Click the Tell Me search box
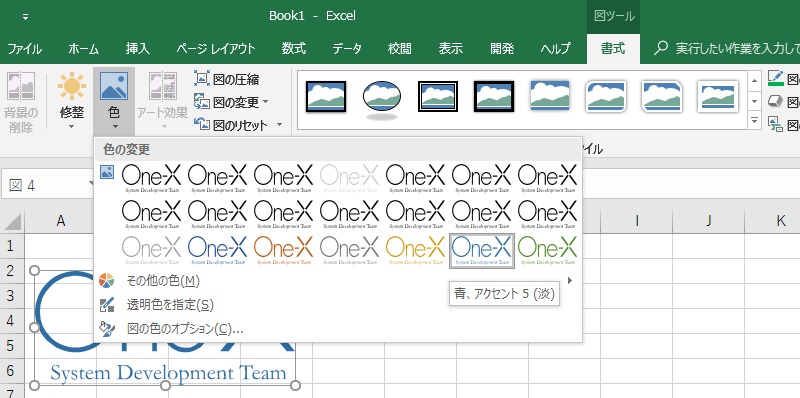 pyautogui.click(x=727, y=49)
